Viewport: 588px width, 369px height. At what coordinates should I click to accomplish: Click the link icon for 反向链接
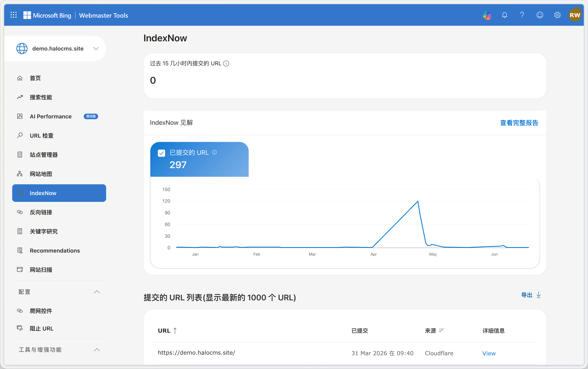click(20, 212)
